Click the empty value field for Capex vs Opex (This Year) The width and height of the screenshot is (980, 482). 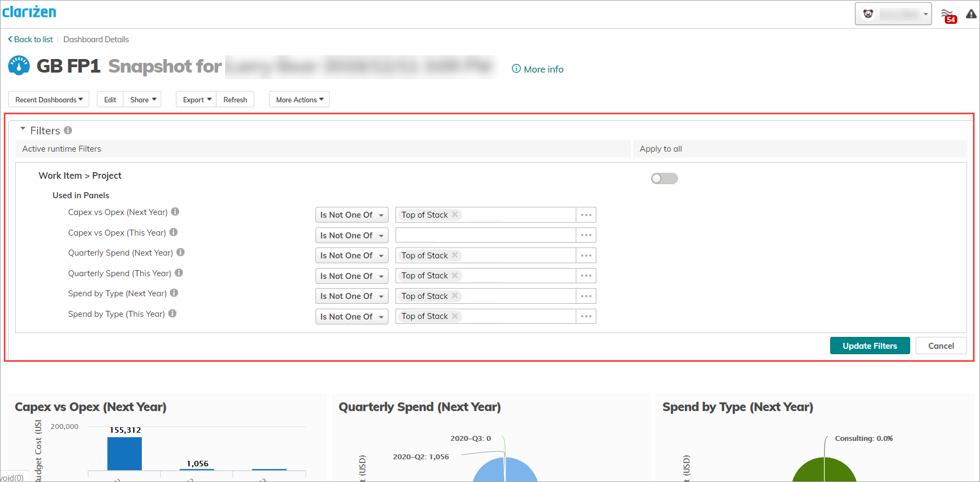coord(485,235)
